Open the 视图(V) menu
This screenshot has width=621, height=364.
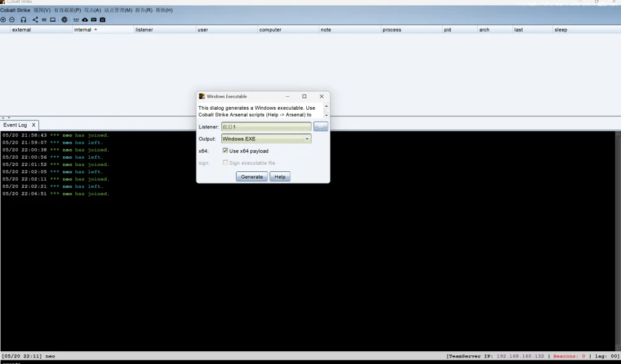pyautogui.click(x=42, y=10)
